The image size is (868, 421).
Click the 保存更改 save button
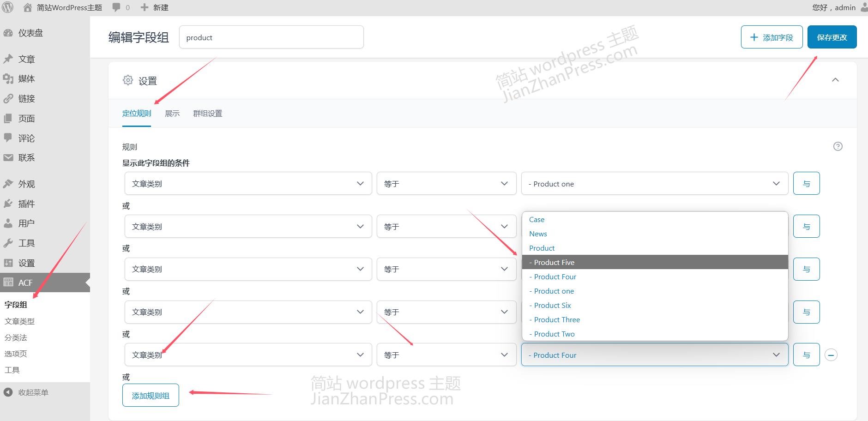832,37
